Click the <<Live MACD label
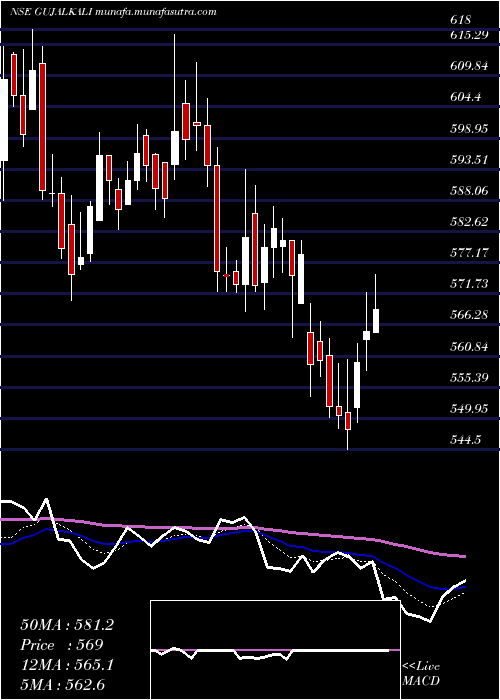Image resolution: width=500 pixels, height=700 pixels. 421,673
